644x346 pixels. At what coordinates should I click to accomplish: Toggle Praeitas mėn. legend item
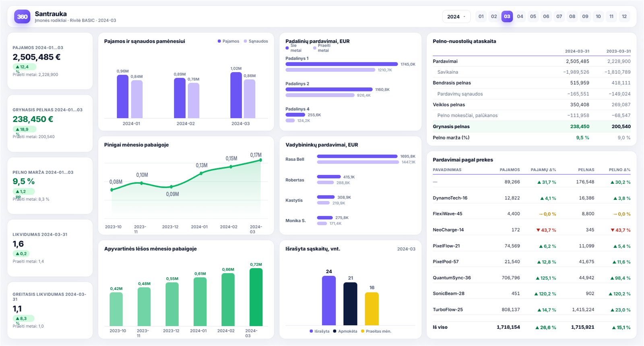[x=376, y=331]
